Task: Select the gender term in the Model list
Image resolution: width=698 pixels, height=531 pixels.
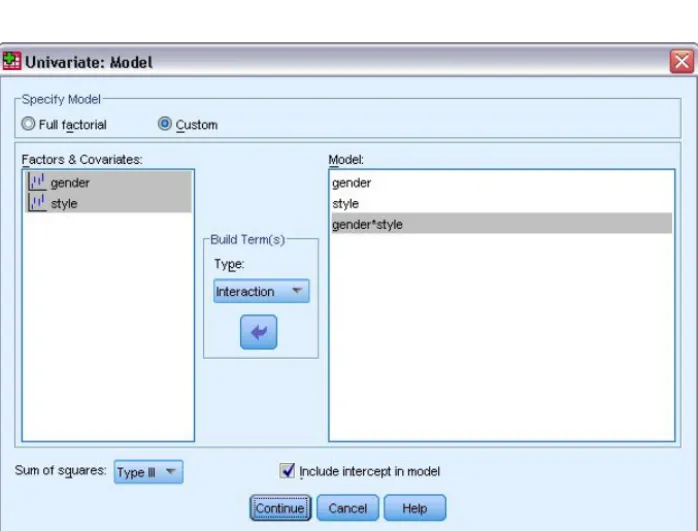Action: [x=502, y=182]
